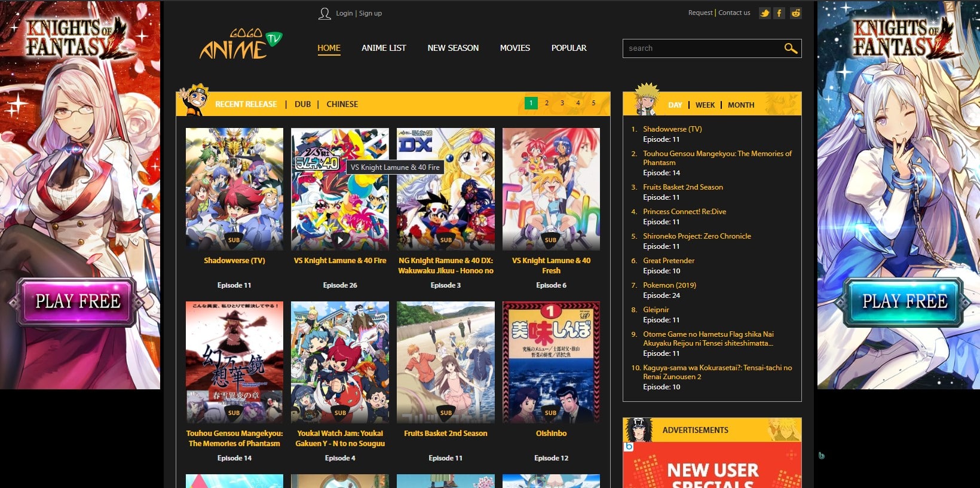Open the Home menu tab
The height and width of the screenshot is (488, 980).
pos(329,48)
